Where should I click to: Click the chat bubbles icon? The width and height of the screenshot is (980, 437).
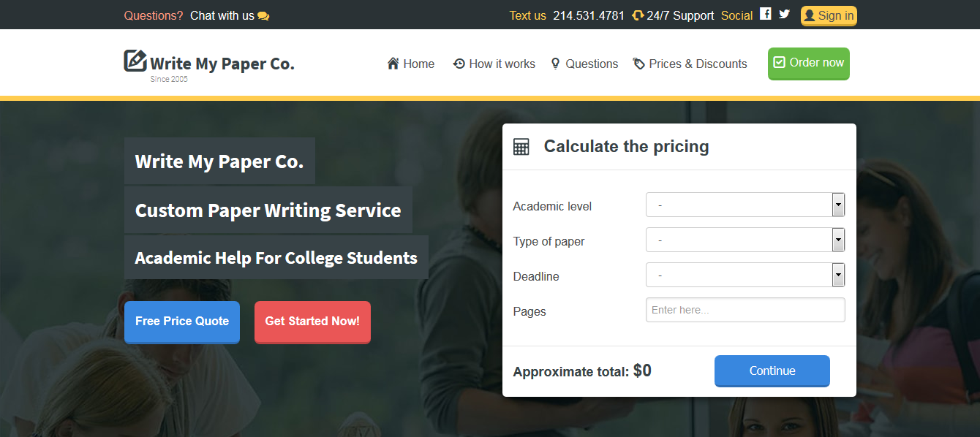pyautogui.click(x=263, y=16)
